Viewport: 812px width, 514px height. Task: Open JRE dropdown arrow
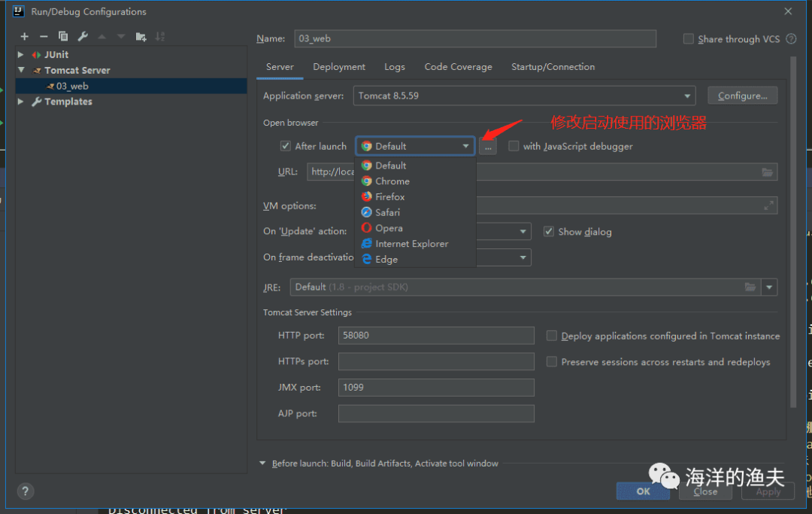click(x=769, y=287)
